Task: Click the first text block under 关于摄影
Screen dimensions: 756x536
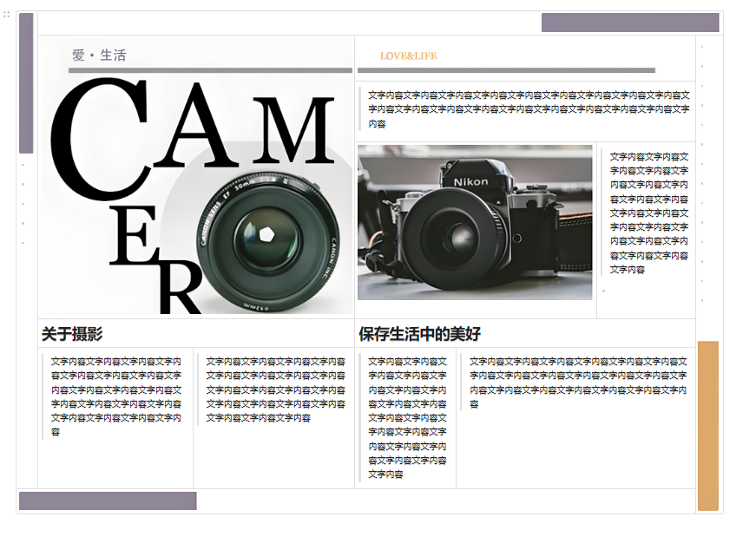Action: click(x=116, y=396)
